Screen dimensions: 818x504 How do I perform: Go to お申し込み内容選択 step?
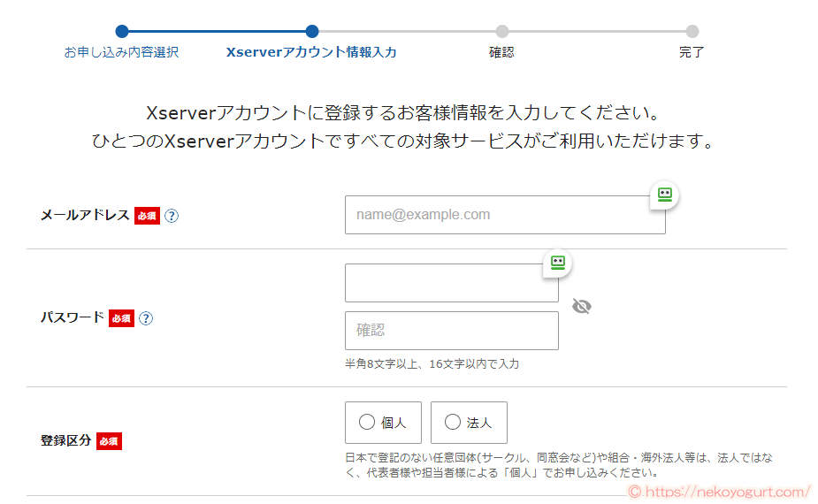[x=121, y=52]
